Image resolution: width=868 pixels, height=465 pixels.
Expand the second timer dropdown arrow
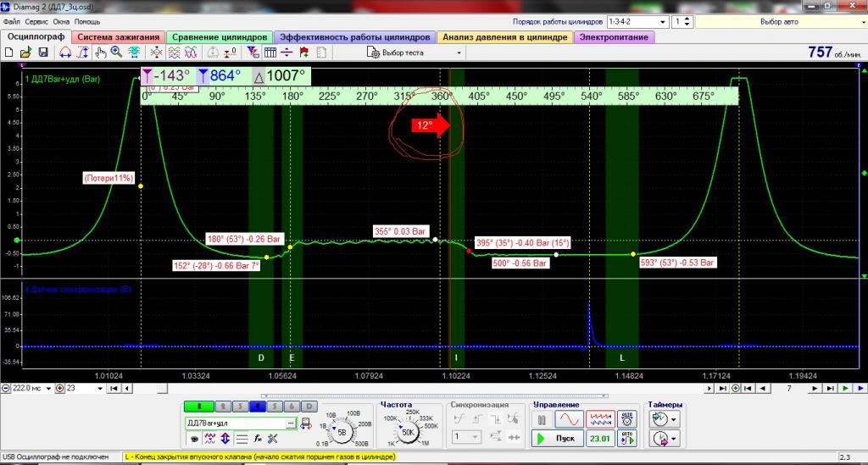(673, 439)
